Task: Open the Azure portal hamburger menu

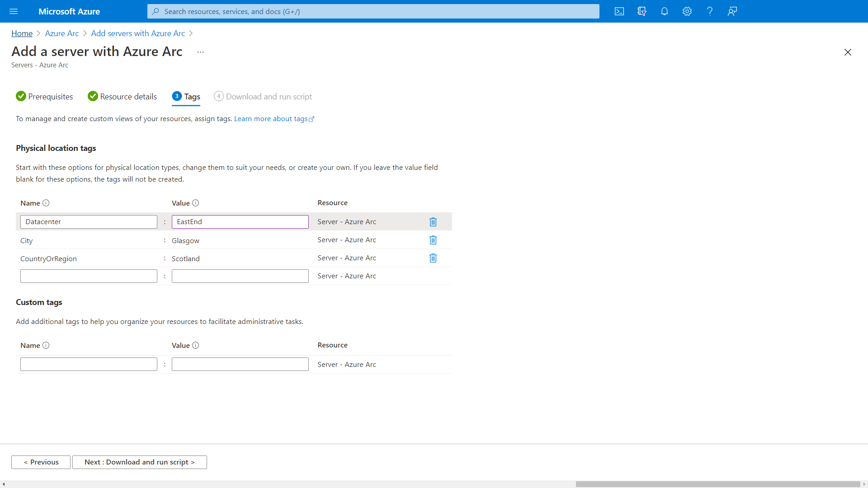Action: click(x=14, y=11)
